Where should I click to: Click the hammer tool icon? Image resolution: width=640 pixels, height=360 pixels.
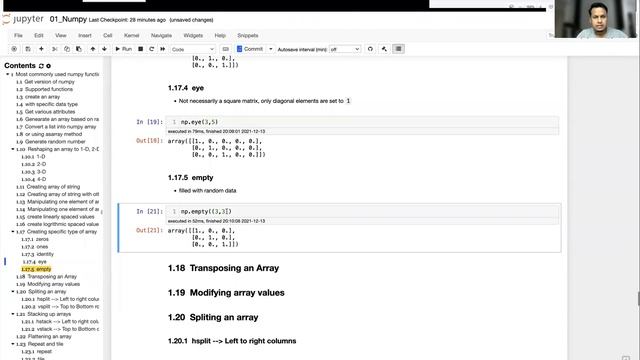tap(384, 49)
